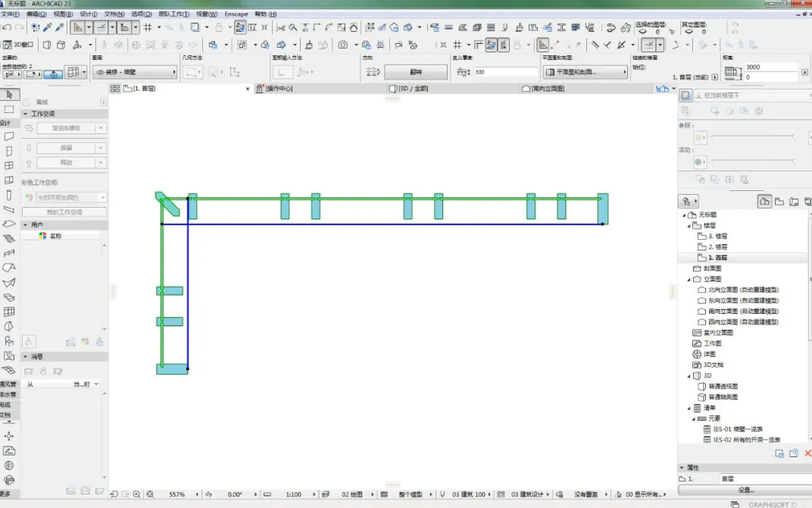The height and width of the screenshot is (508, 812).
Task: Click the Undo arrow icon
Action: (8, 27)
